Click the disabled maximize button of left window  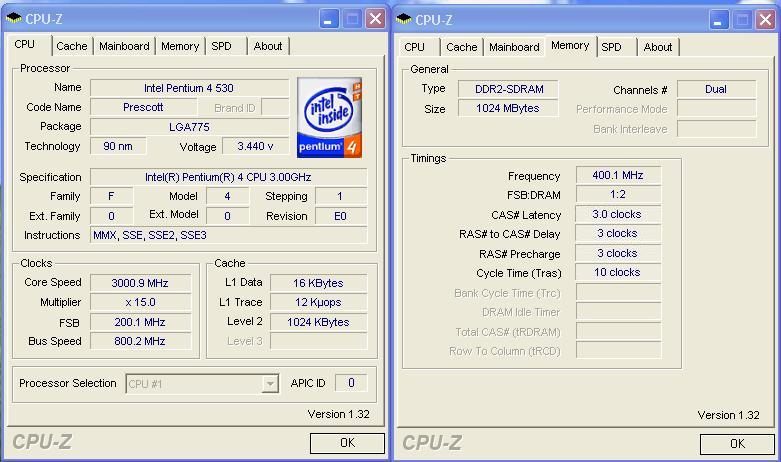click(352, 19)
